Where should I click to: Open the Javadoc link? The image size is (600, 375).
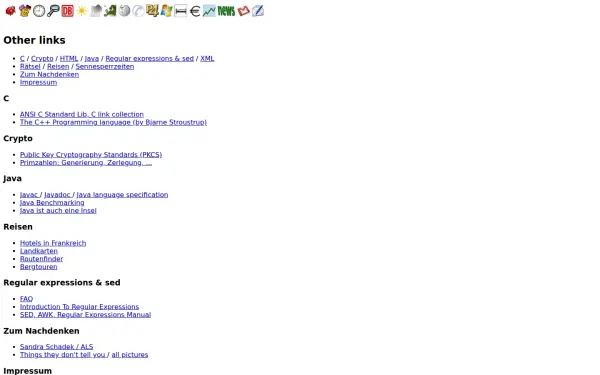tap(57, 195)
